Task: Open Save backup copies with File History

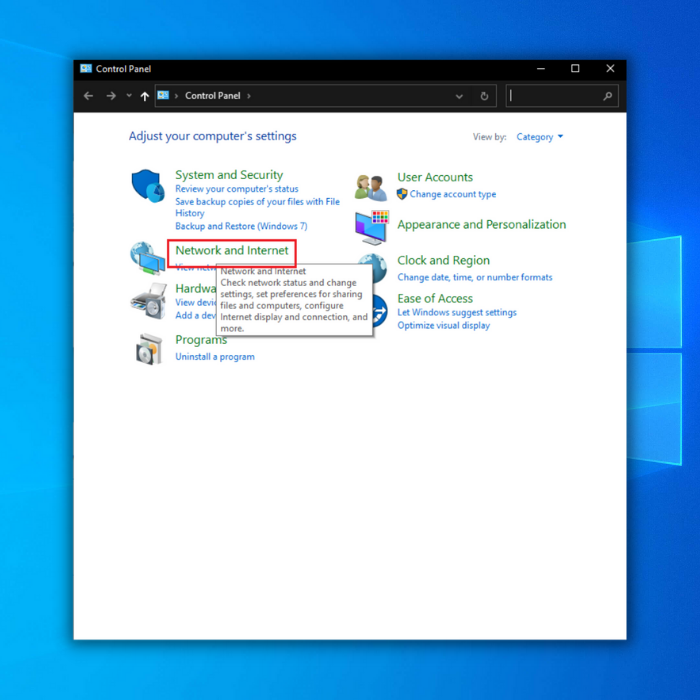Action: pos(257,207)
